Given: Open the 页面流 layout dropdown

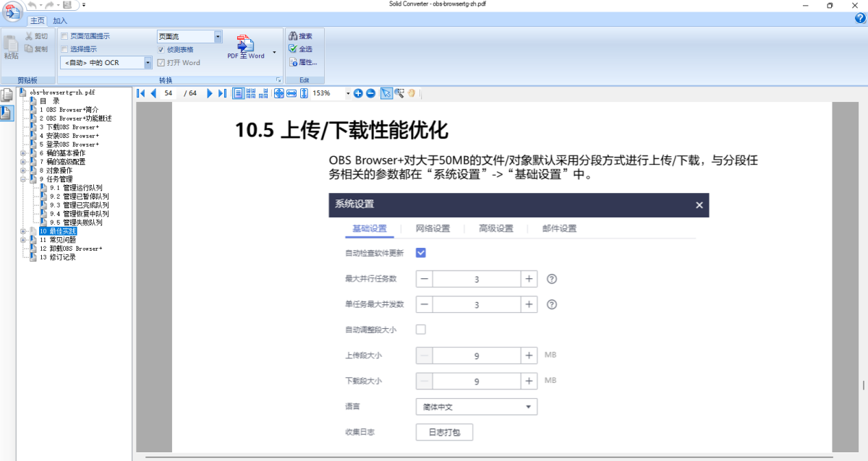Looking at the screenshot, I should pyautogui.click(x=218, y=36).
